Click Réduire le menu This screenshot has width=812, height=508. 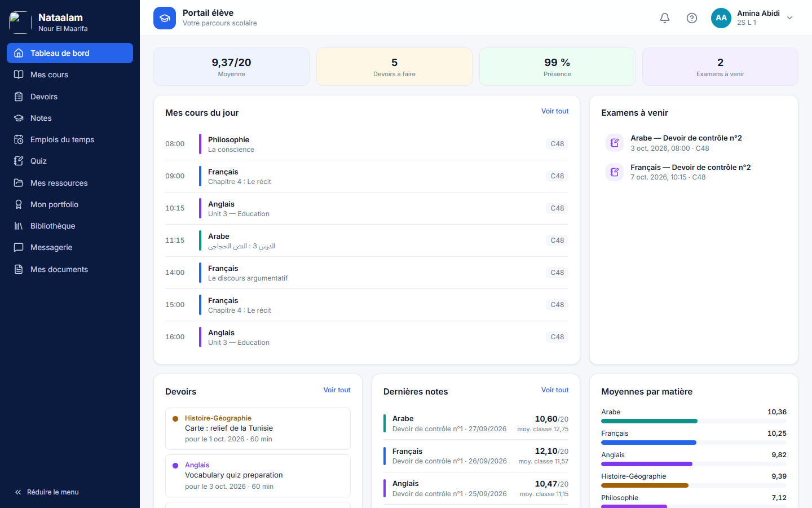point(70,492)
